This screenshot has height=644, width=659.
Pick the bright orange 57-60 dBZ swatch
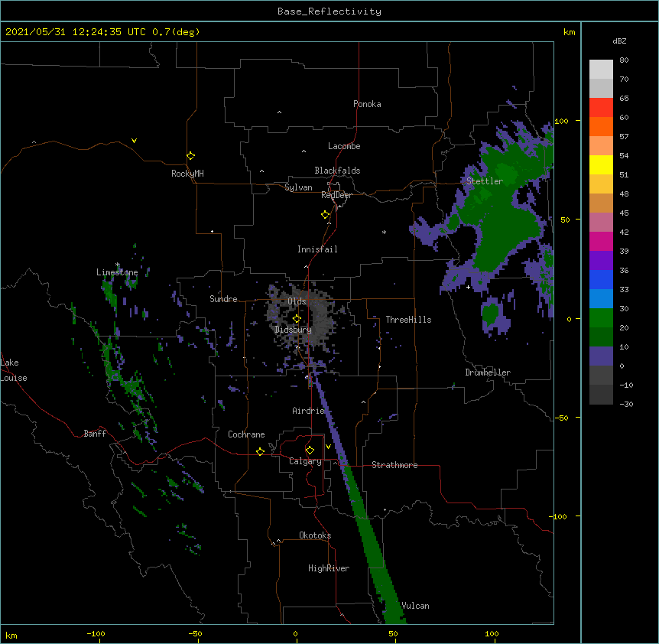[x=601, y=126]
